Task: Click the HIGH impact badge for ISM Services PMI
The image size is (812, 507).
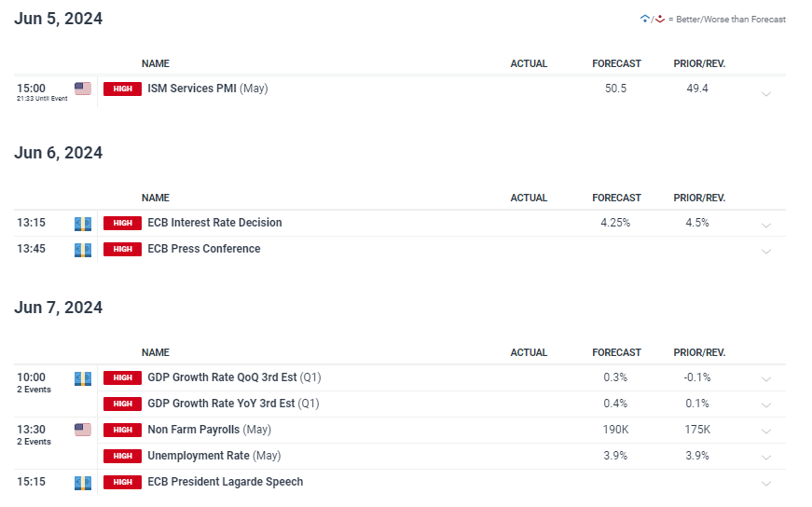Action: click(x=122, y=89)
